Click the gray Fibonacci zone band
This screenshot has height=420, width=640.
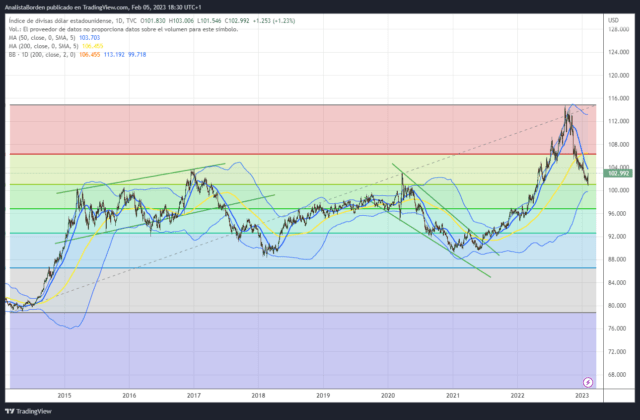(x=302, y=290)
